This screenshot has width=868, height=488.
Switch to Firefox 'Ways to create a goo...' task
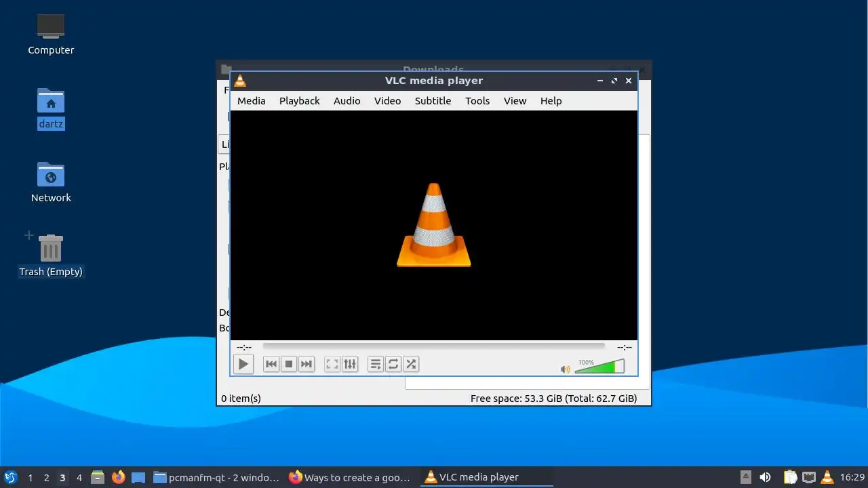tap(351, 477)
